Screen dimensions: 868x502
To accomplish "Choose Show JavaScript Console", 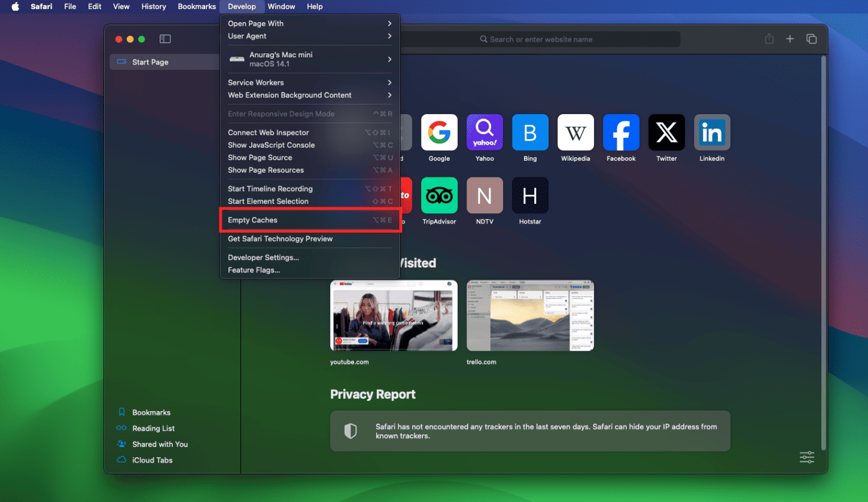I will (x=310, y=145).
